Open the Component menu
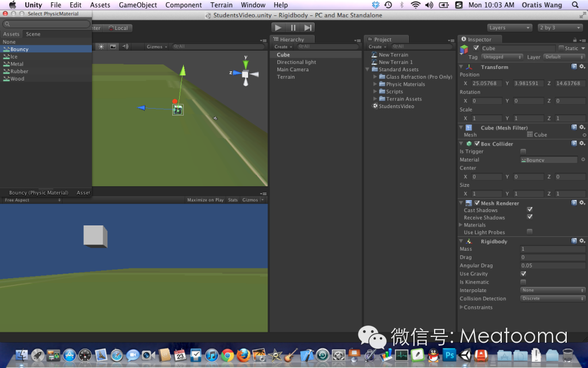The width and height of the screenshot is (588, 368). 183,5
